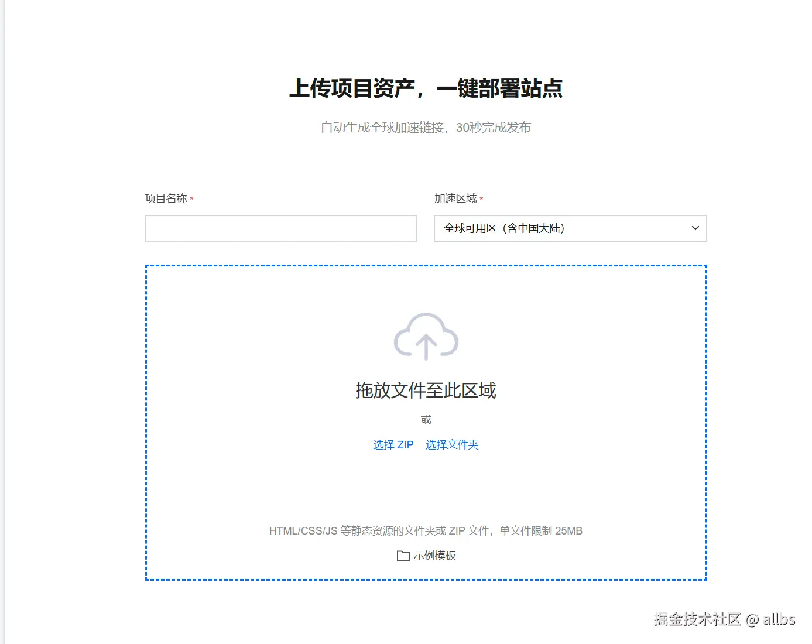Click the subtitle about 30秒完成发布
Viewport: 812px width, 644px height.
tap(426, 128)
